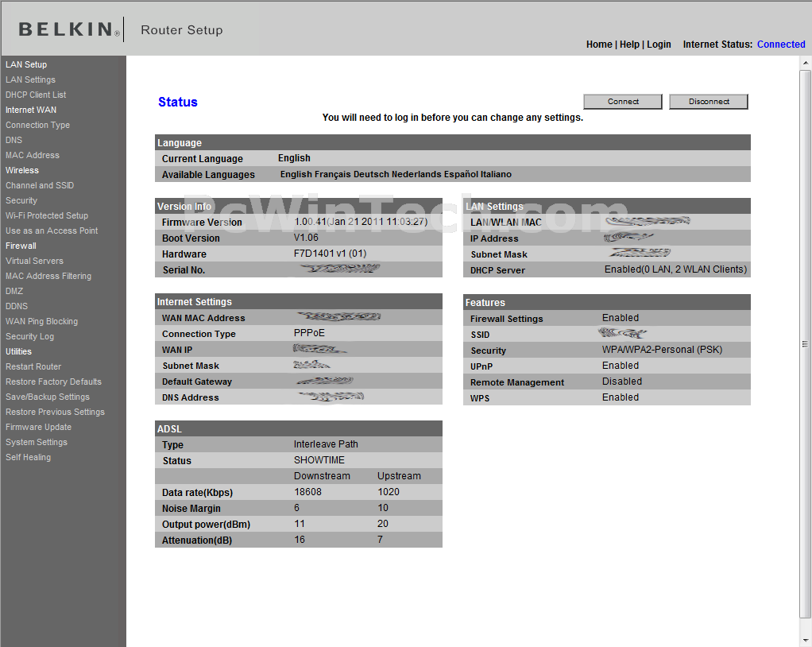Click the scrollbar up arrow

click(x=806, y=64)
